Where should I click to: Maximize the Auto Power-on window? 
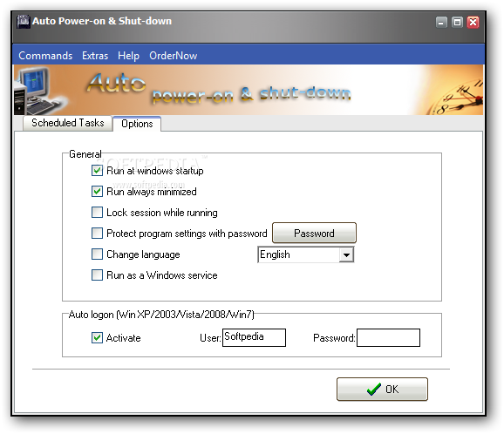click(457, 23)
